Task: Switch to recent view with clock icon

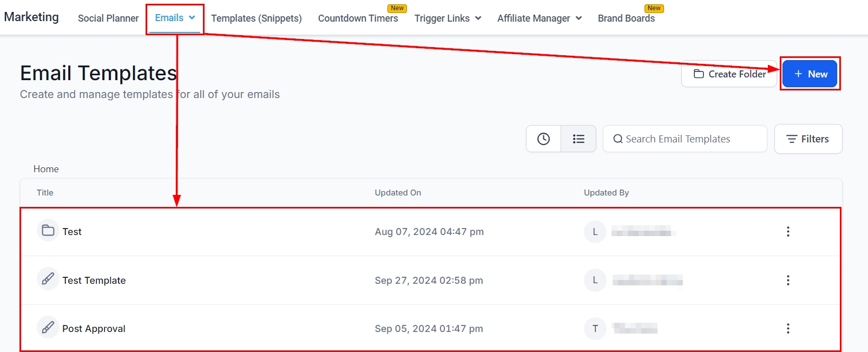Action: click(543, 139)
